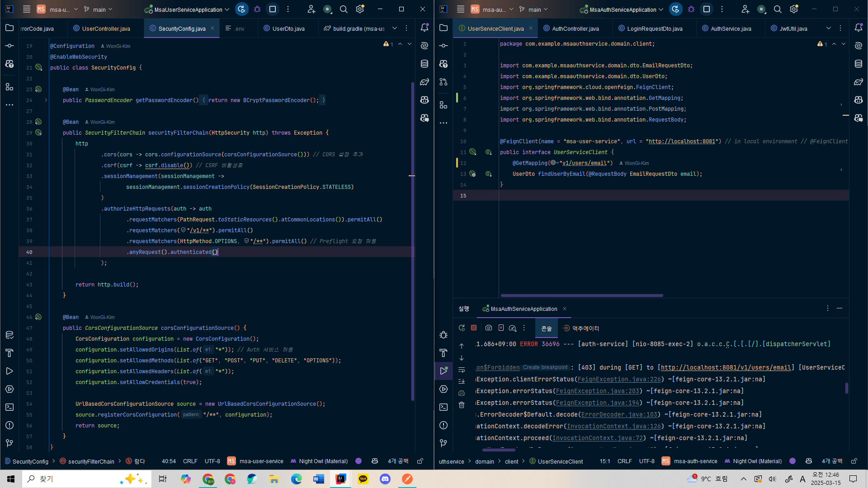The width and height of the screenshot is (868, 488).
Task: Open the MsaUserServiceApplication run configuration dropdown
Action: point(188,9)
